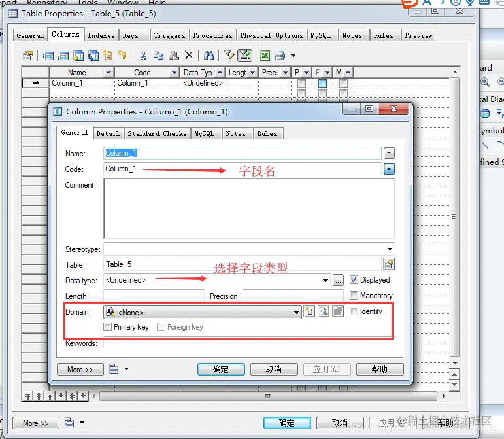This screenshot has width=504, height=439.
Task: Click the Replicate Columns toolbar icon
Action: (93, 56)
